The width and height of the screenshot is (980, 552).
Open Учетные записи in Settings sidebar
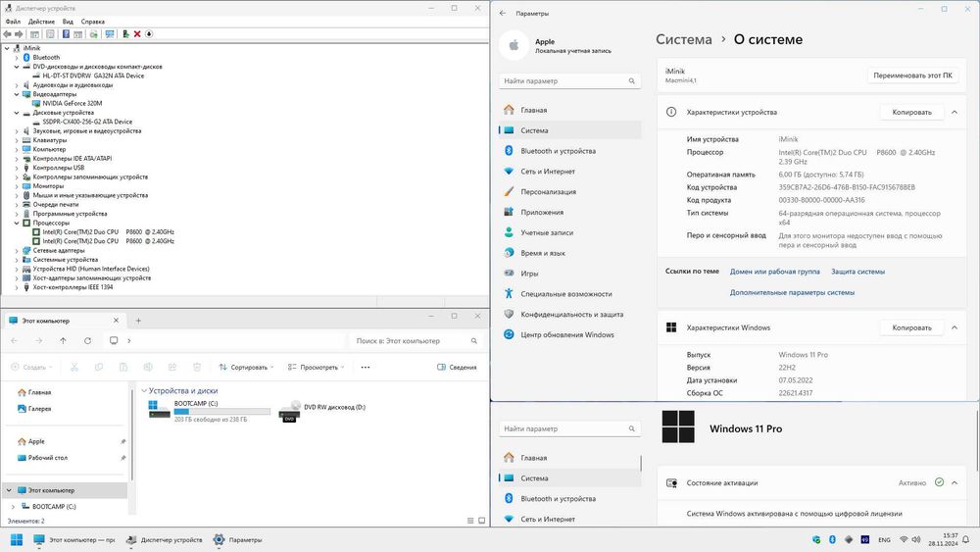(x=570, y=232)
